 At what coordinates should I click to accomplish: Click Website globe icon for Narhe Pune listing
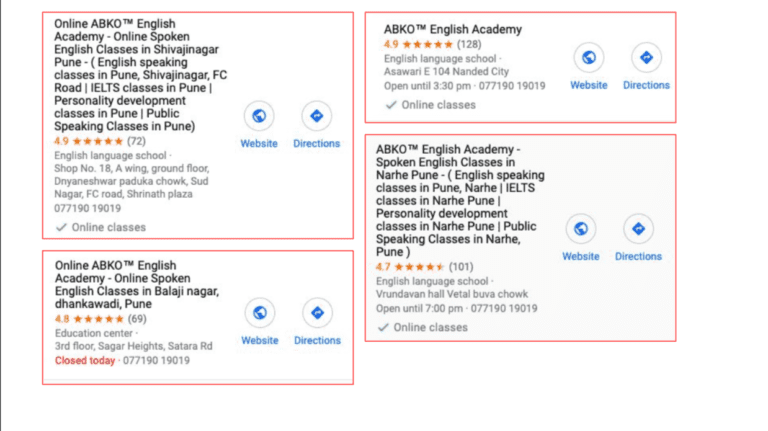(x=581, y=229)
